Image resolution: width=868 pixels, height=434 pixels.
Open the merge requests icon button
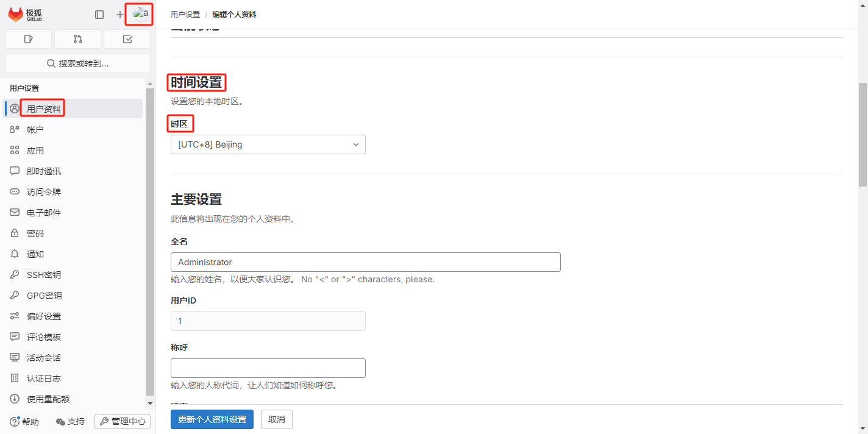[77, 39]
